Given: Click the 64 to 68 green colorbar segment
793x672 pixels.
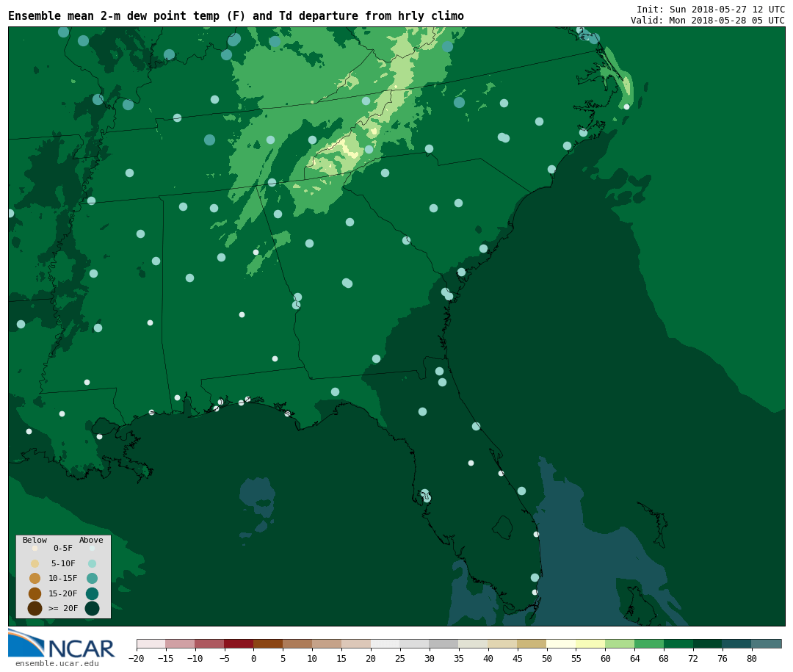Looking at the screenshot, I should pos(649,643).
